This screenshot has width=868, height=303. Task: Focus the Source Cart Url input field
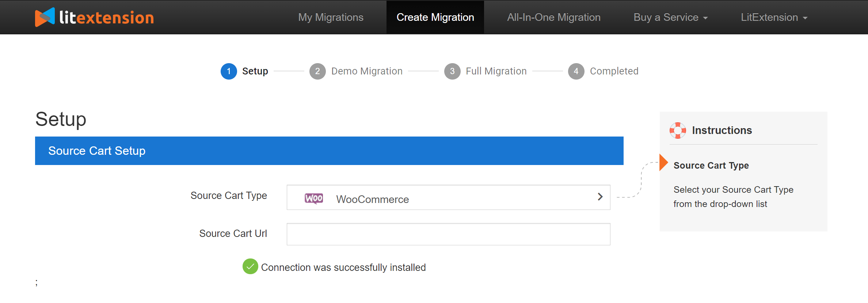pos(448,234)
